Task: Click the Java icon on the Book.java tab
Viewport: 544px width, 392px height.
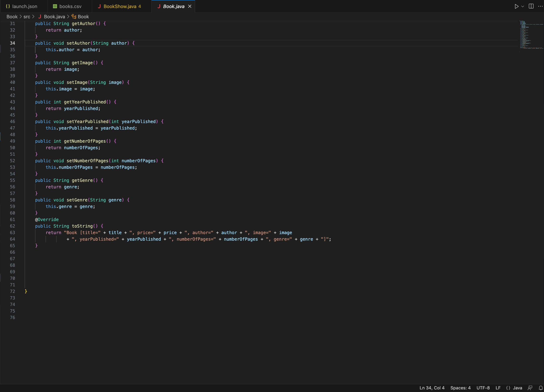Action: pos(159,6)
